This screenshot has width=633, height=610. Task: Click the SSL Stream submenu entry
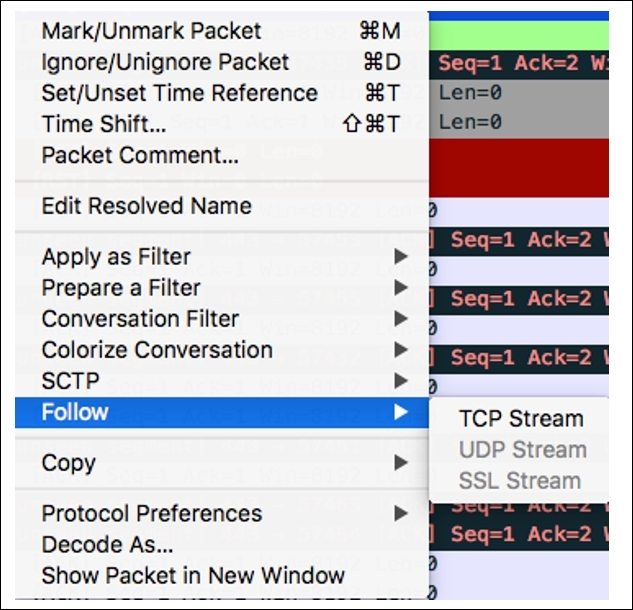pos(520,481)
